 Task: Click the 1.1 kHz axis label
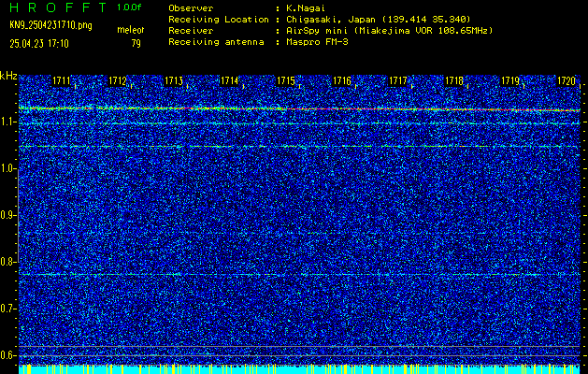click(x=7, y=122)
